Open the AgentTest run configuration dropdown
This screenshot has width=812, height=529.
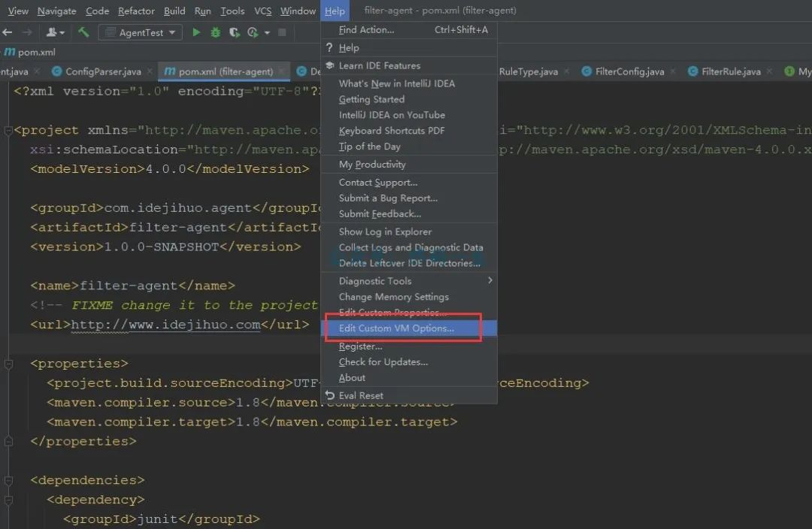[141, 32]
